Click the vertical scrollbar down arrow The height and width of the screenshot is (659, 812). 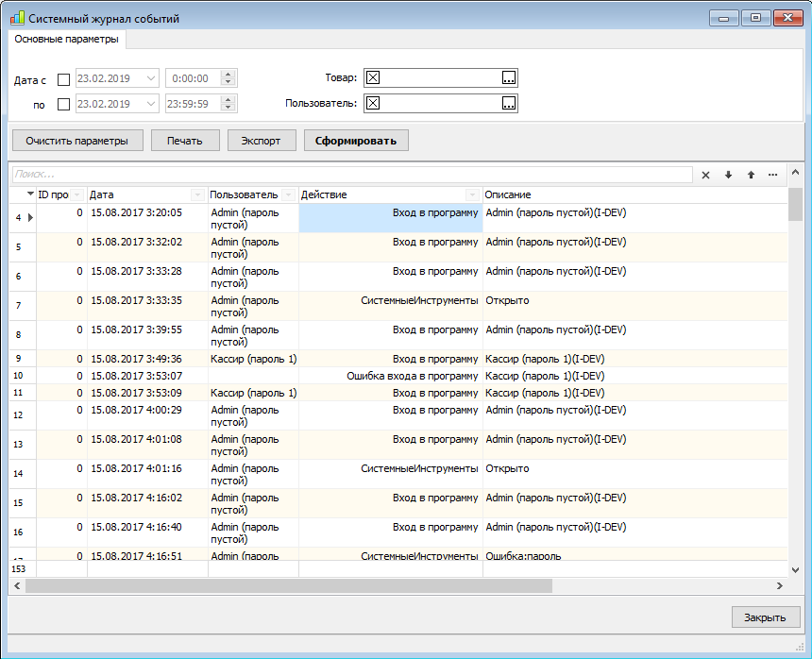point(795,570)
